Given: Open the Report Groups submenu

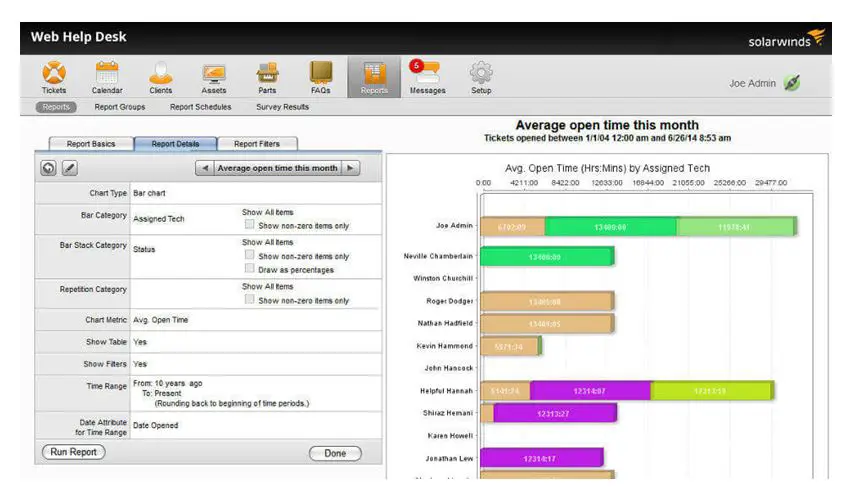Looking at the screenshot, I should [120, 107].
